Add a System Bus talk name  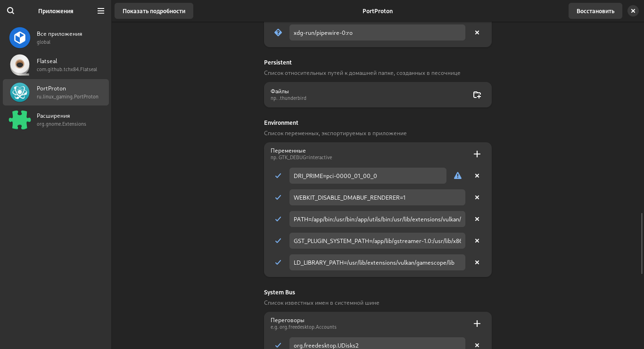(x=477, y=324)
